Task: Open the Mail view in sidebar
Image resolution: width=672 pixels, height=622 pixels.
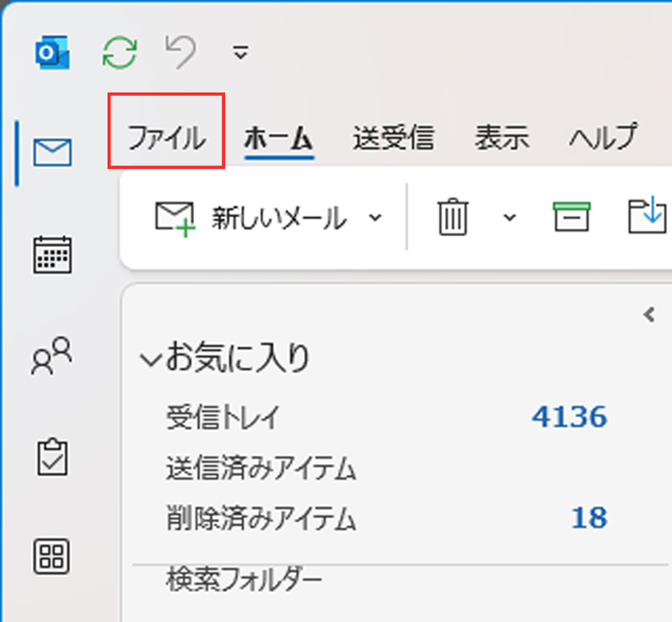Action: pos(52,153)
